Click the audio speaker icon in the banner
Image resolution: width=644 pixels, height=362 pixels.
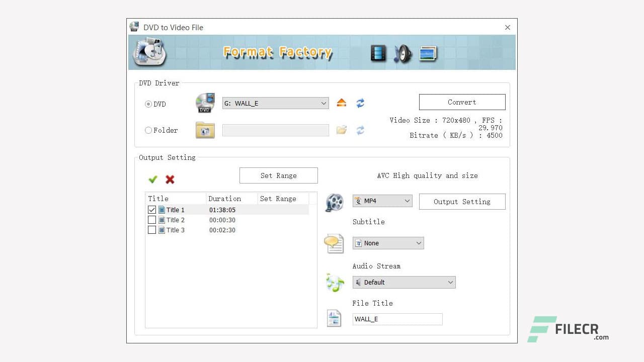point(403,52)
